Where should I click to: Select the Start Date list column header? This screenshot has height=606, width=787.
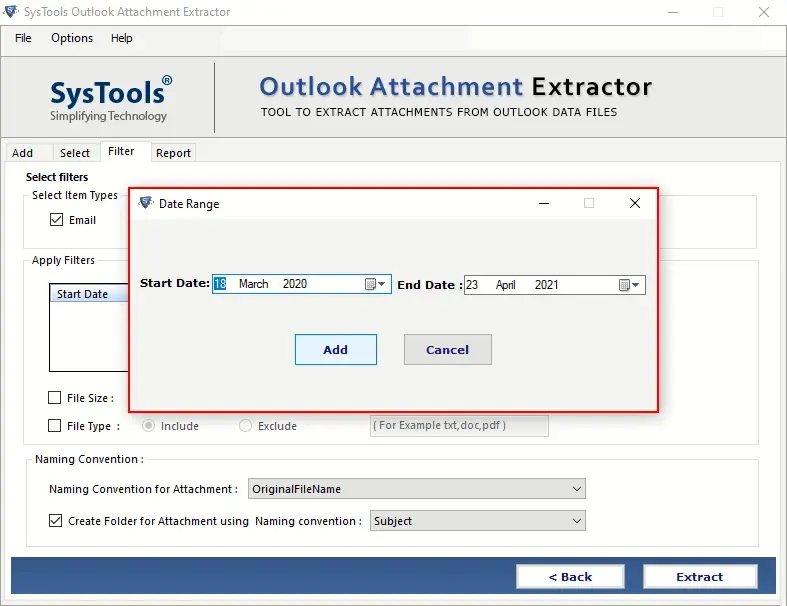click(x=89, y=294)
